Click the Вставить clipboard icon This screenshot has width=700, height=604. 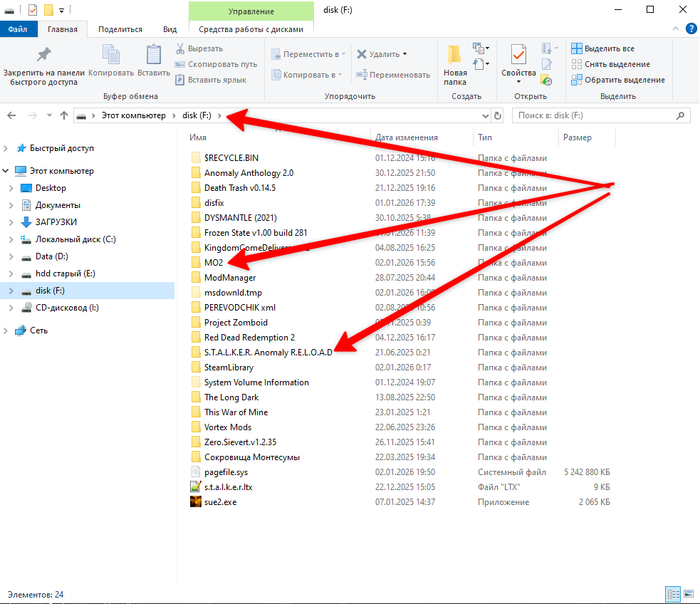pos(154,55)
